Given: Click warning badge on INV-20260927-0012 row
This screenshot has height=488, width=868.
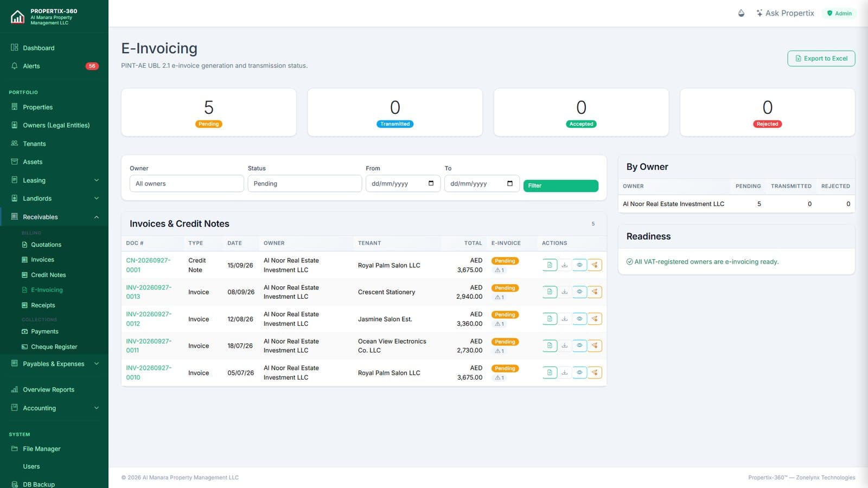Looking at the screenshot, I should point(500,324).
